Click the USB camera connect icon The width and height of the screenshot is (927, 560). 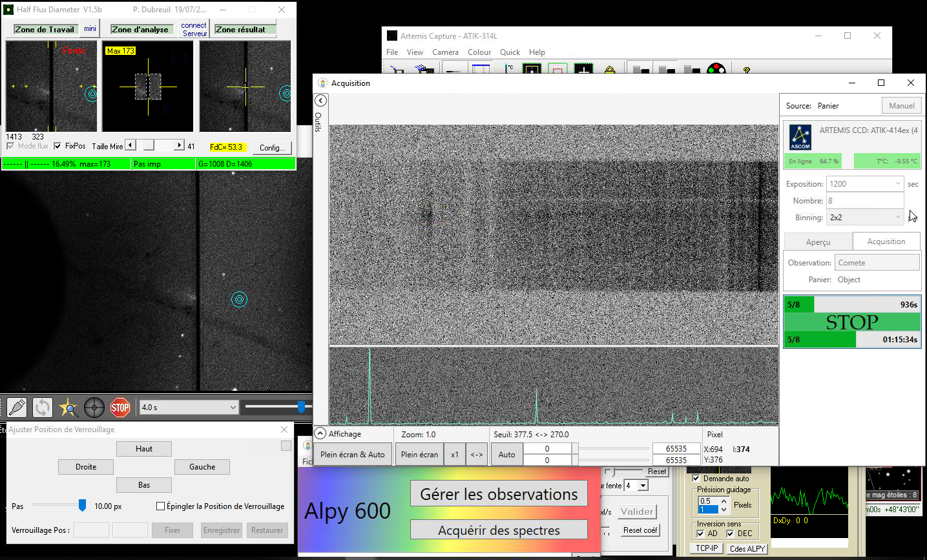[x=17, y=408]
